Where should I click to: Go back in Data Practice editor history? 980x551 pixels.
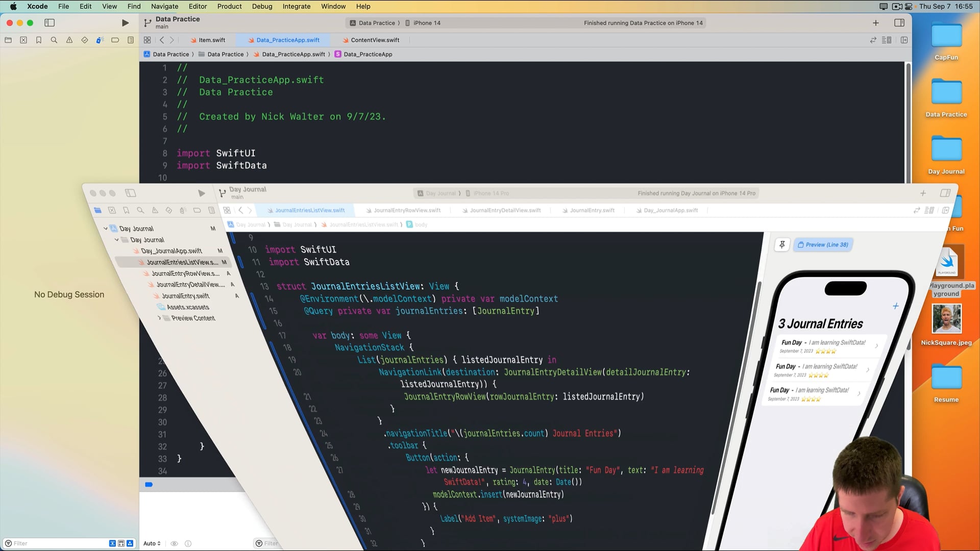click(162, 40)
